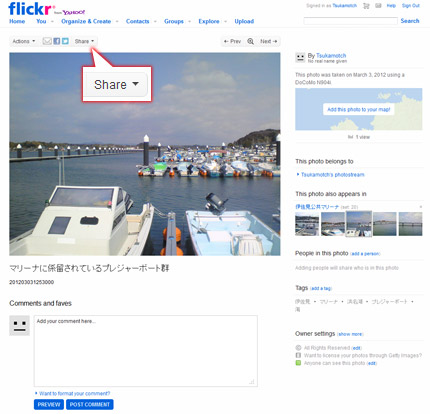
Task: Click the POST COMMENT button
Action: [90, 404]
